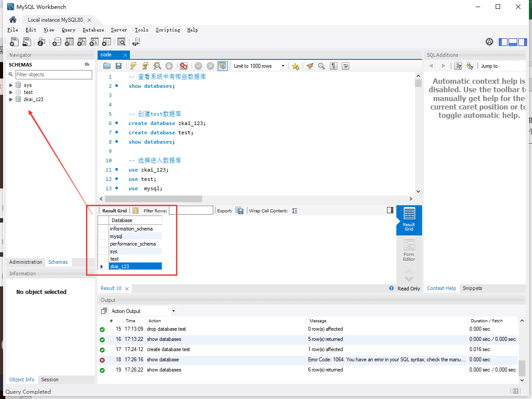532x399 pixels.
Task: Open a SQL script file from the main toolbar
Action: (27, 42)
